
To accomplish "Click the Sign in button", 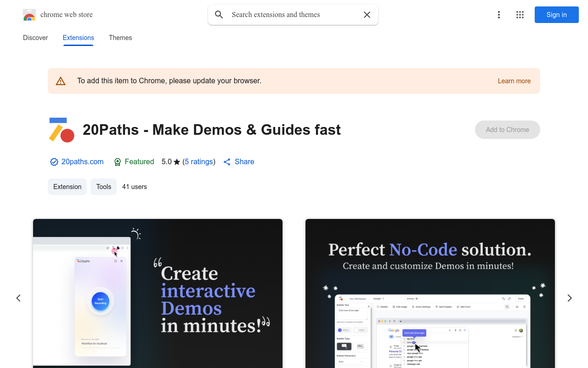I will point(556,15).
